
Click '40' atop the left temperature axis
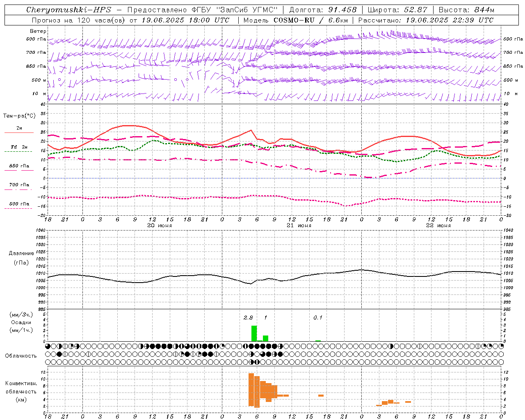[x=43, y=105]
